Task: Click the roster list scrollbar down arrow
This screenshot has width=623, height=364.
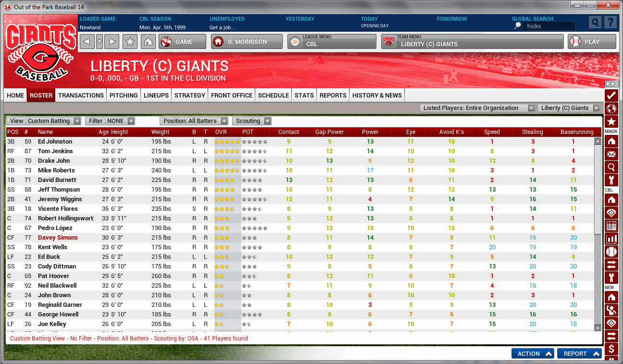Action: tap(598, 328)
